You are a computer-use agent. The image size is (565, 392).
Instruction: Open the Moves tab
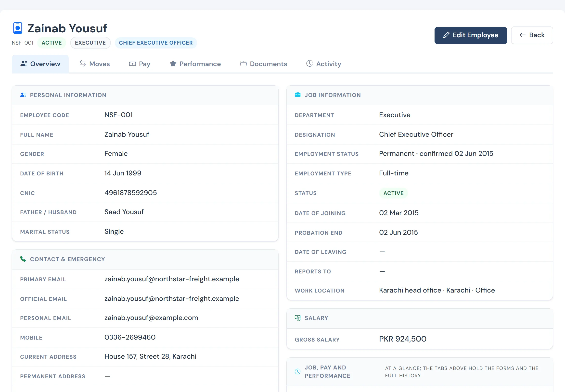click(x=94, y=64)
